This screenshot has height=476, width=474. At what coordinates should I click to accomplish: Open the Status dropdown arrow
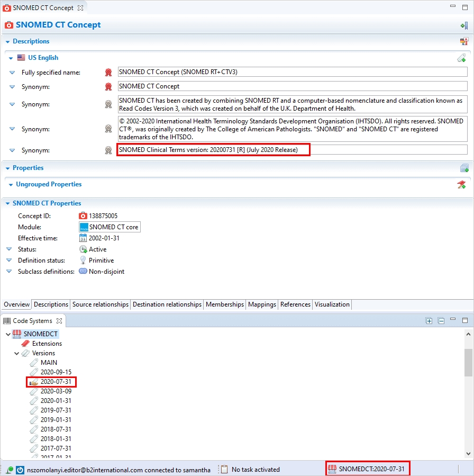pyautogui.click(x=9, y=249)
